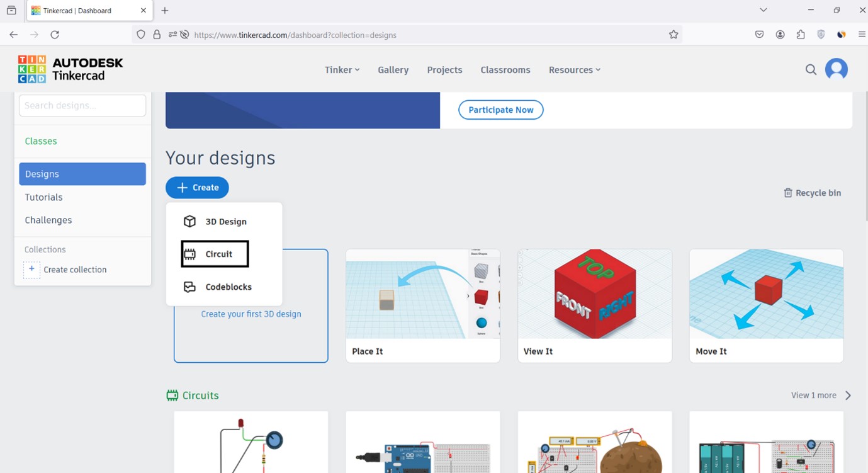Image resolution: width=868 pixels, height=473 pixels.
Task: Open the Firefox hamburger menu
Action: tap(862, 35)
